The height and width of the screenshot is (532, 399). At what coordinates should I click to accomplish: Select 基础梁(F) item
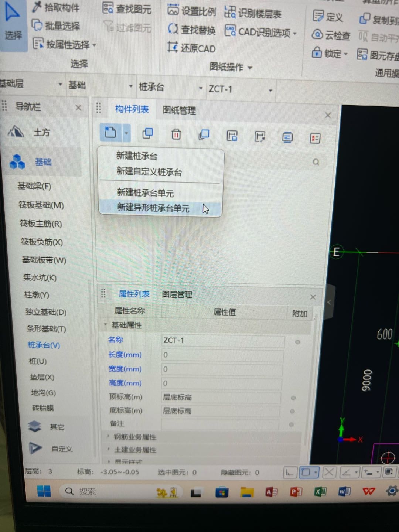coord(34,186)
